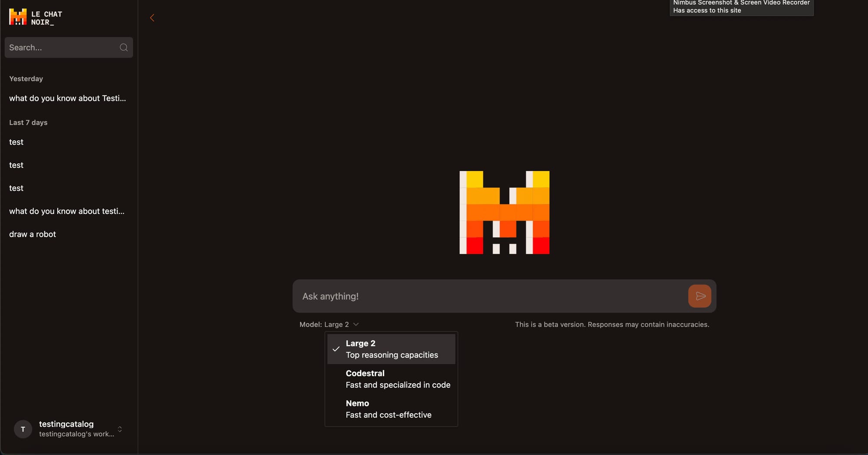Click the large Mistral cat logo

(504, 212)
